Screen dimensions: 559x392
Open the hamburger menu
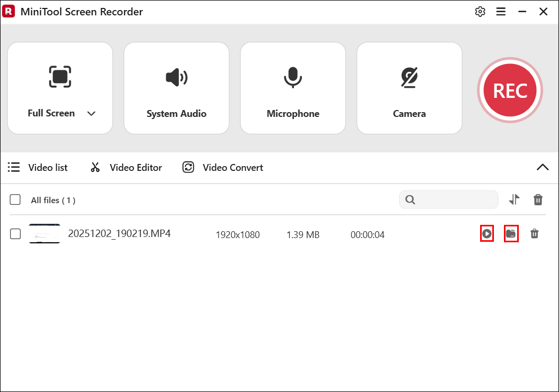tap(501, 11)
